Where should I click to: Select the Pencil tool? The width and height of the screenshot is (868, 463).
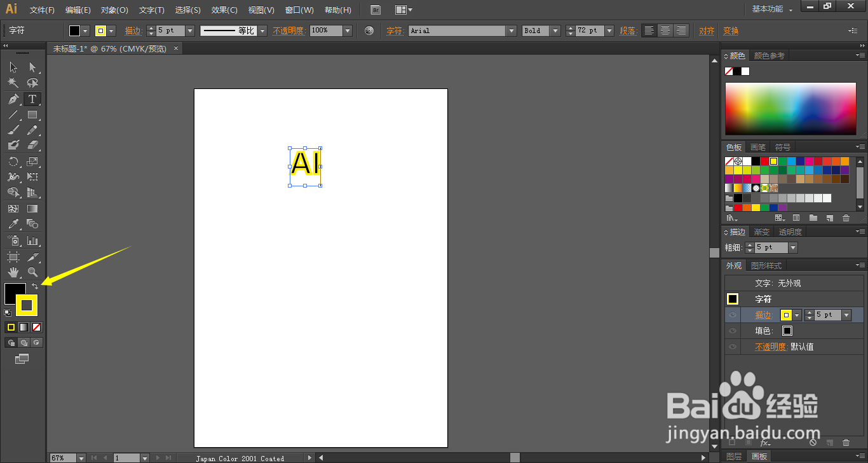tap(32, 130)
